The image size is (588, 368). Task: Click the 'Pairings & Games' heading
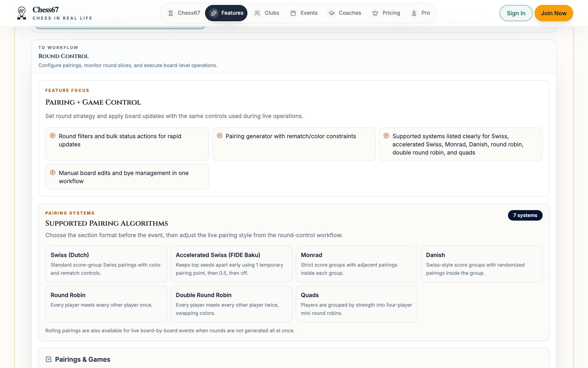82,360
